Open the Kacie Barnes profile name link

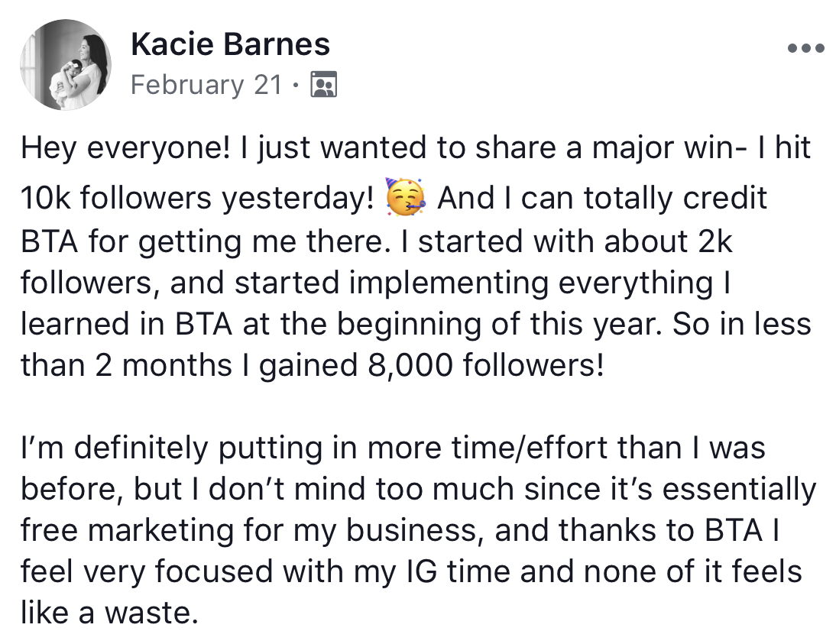(x=230, y=44)
